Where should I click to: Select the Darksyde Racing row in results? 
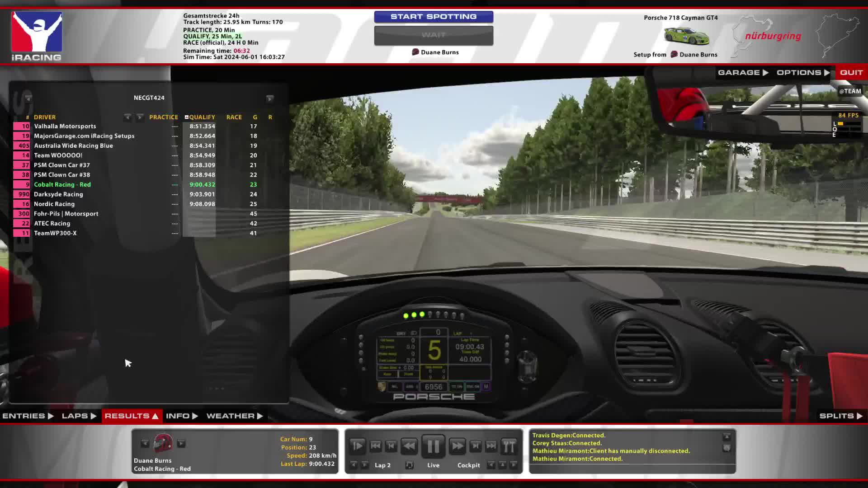click(x=58, y=194)
